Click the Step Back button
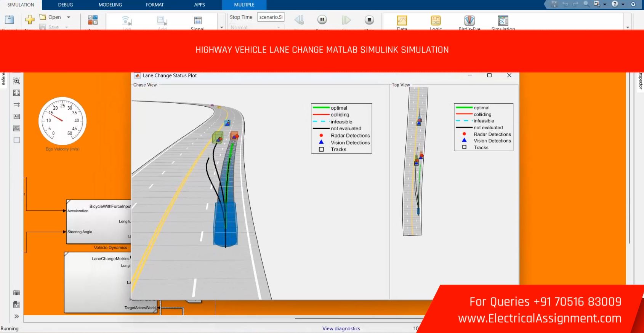This screenshot has height=333, width=644. [299, 20]
